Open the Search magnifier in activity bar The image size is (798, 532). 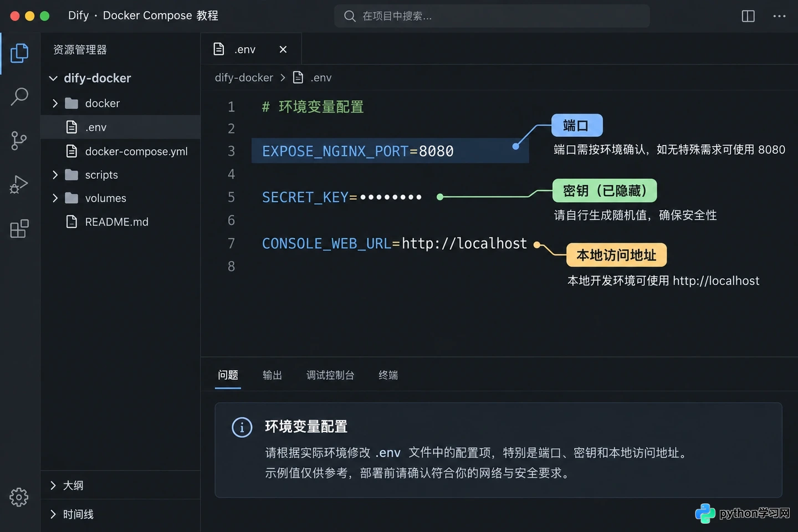(x=19, y=96)
